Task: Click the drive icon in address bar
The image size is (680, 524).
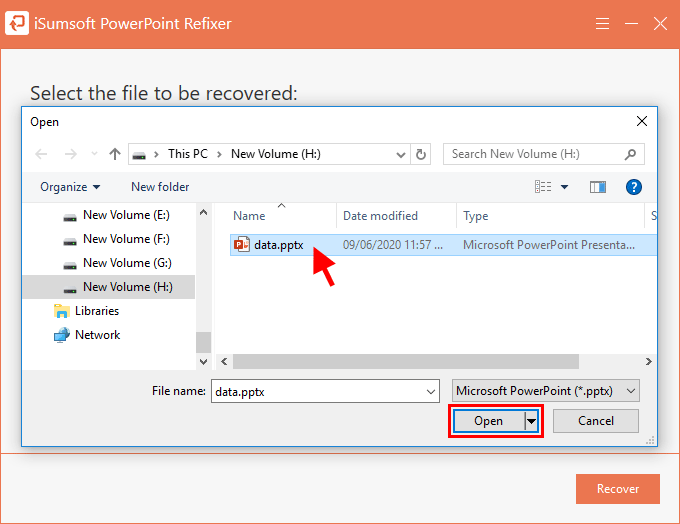Action: [x=139, y=155]
